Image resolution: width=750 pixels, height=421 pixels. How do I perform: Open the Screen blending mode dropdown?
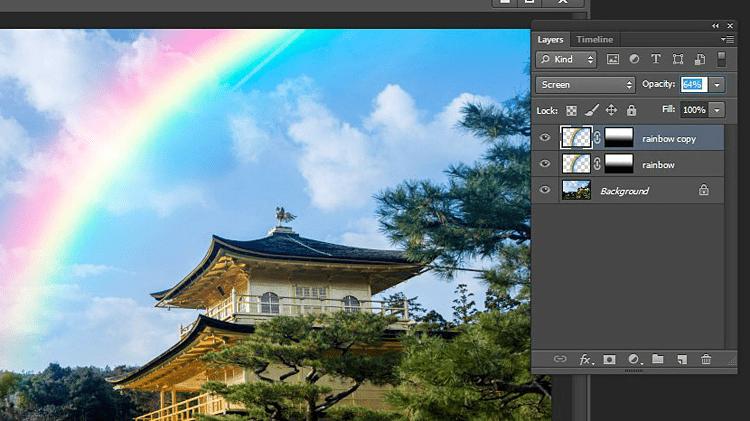pos(585,85)
